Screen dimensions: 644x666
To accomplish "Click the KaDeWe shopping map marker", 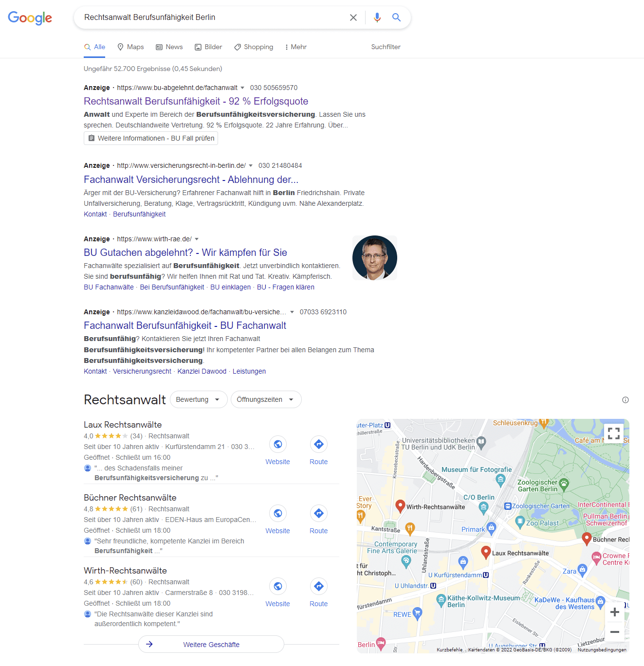I will click(600, 601).
